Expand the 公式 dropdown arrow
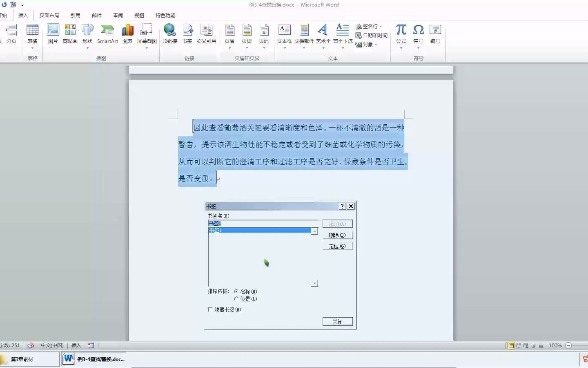This screenshot has width=588, height=368. pos(401,48)
